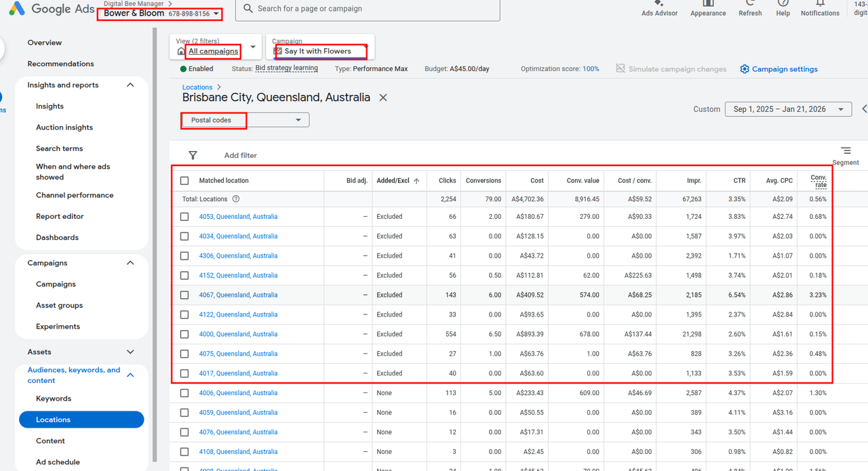
Task: Open the custom date range dropdown
Action: coord(788,109)
